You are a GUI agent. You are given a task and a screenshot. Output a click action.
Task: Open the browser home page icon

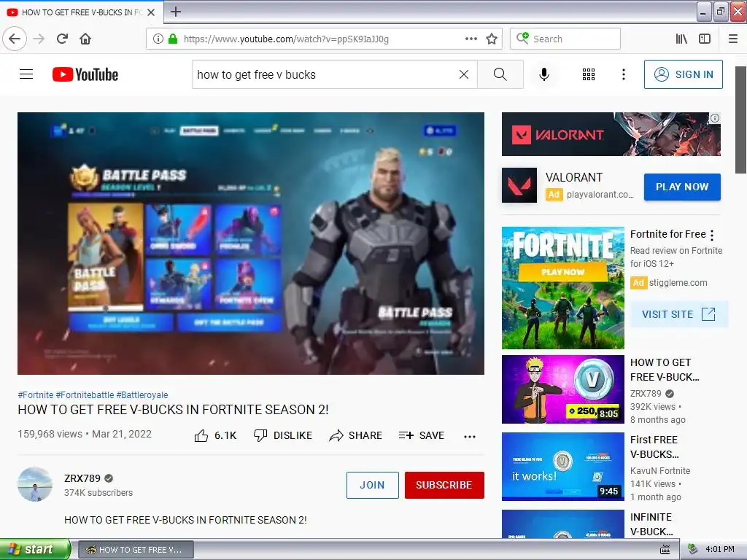point(85,39)
